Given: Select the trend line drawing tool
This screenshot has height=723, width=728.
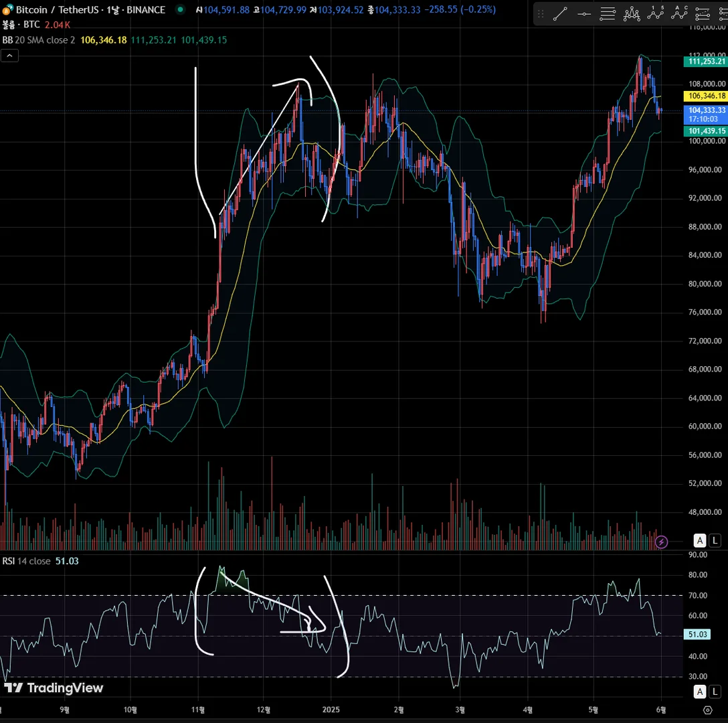Looking at the screenshot, I should tap(561, 14).
